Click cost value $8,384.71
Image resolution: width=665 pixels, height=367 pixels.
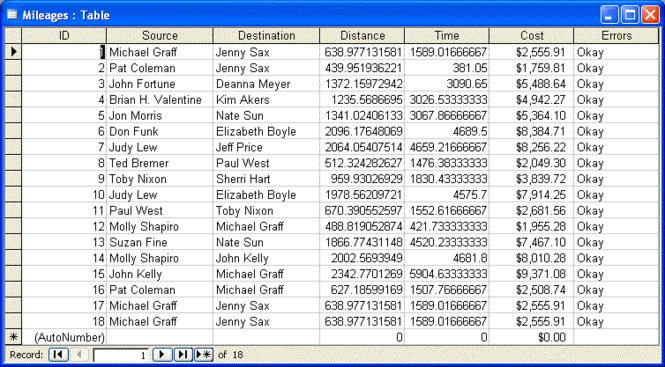pyautogui.click(x=531, y=132)
